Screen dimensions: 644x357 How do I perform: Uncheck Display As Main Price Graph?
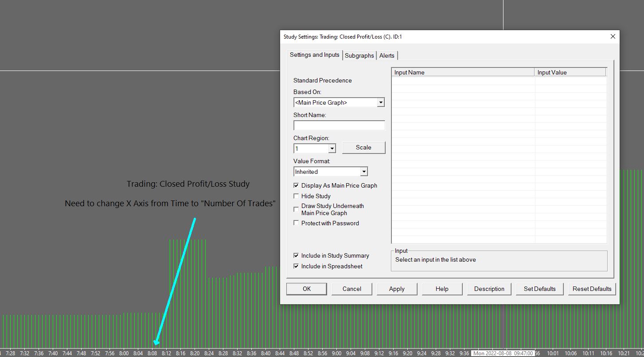[296, 185]
